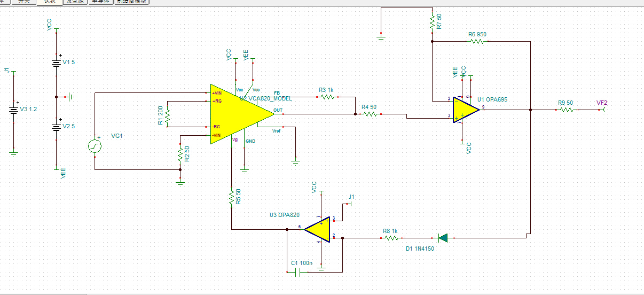
Task: Select the V1 5 battery source
Action: click(x=56, y=63)
